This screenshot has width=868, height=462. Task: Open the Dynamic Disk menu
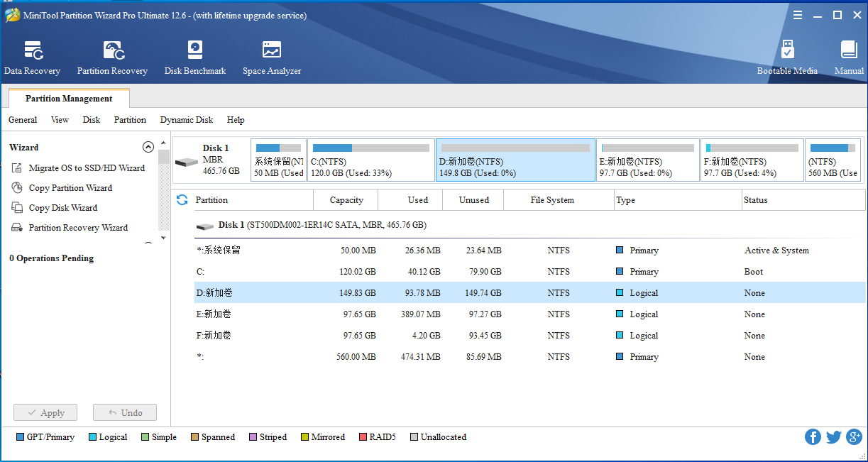click(x=187, y=120)
